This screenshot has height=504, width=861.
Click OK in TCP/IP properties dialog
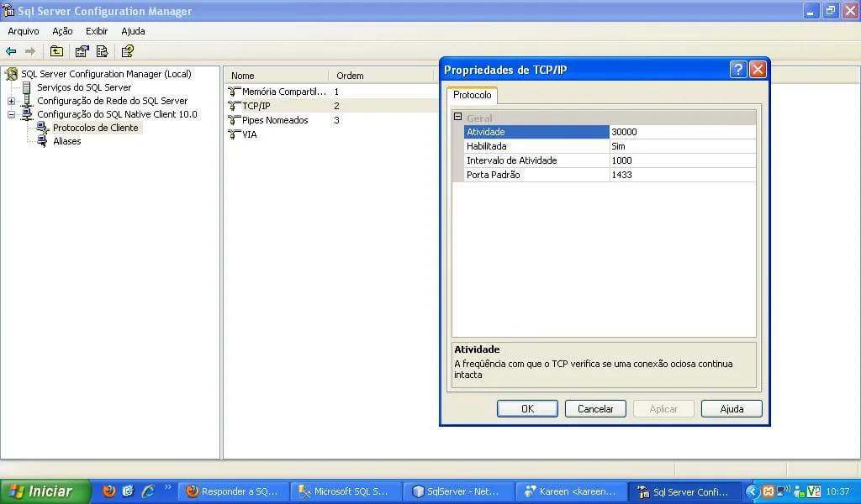tap(527, 408)
